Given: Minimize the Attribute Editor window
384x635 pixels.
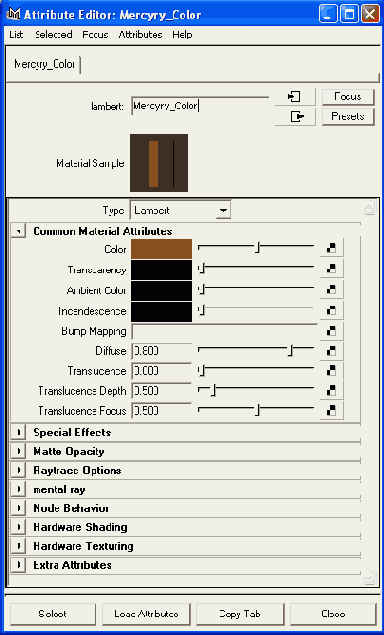Looking at the screenshot, I should (x=329, y=15).
